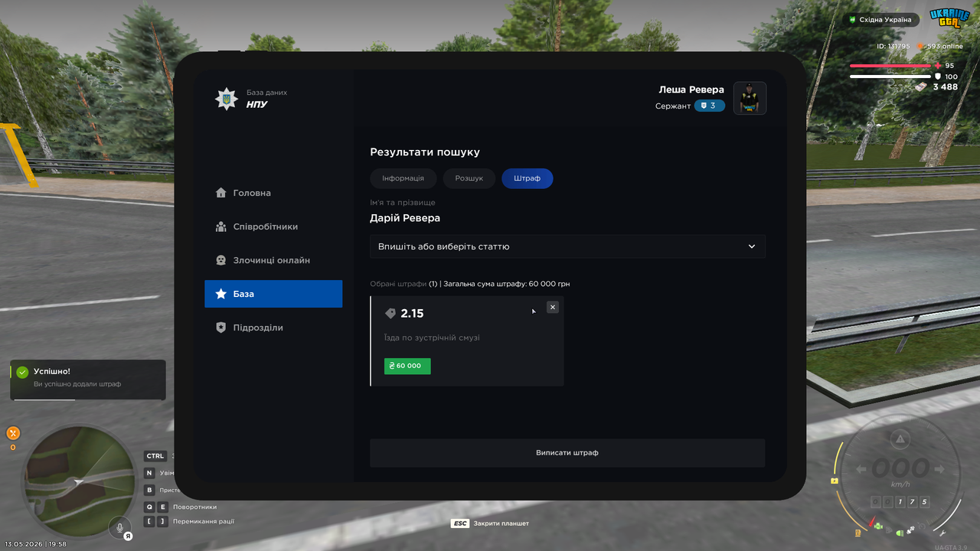
Task: Toggle the microphone icon near minimap
Action: 119,527
